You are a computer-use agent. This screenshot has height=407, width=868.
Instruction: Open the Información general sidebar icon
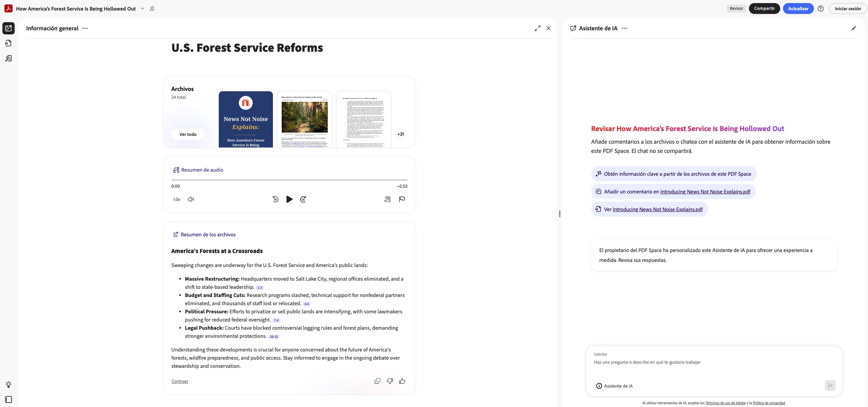pyautogui.click(x=9, y=28)
